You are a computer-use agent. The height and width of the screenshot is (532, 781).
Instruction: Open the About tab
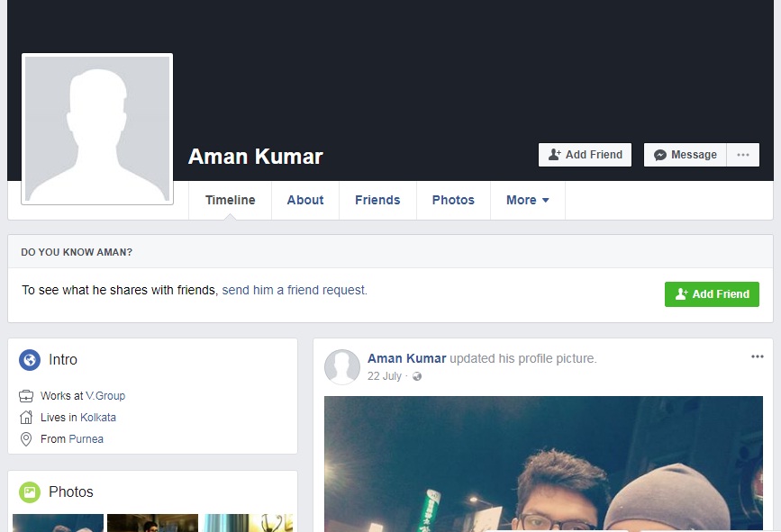[305, 200]
